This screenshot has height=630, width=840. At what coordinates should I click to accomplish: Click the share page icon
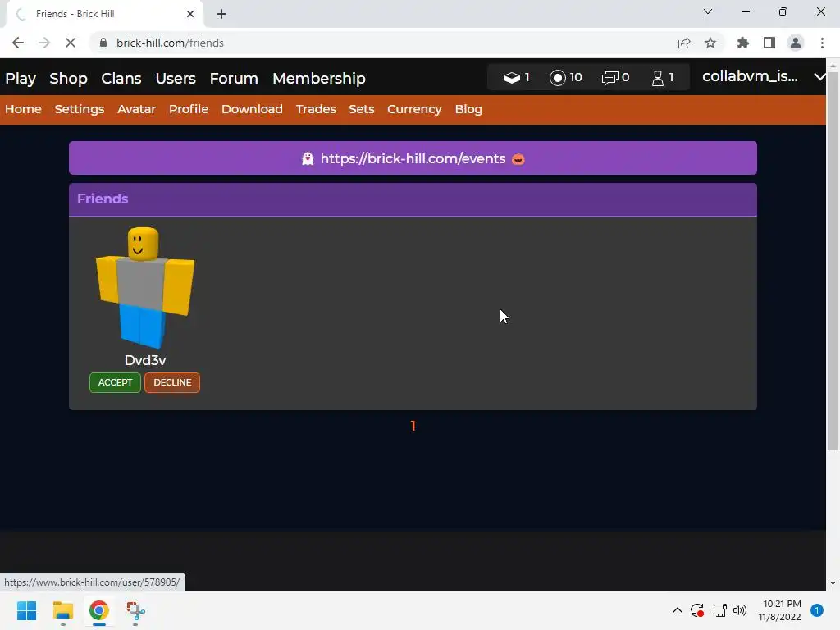684,43
